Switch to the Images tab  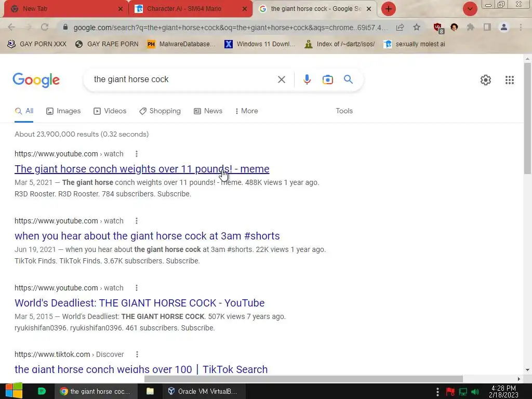click(63, 111)
